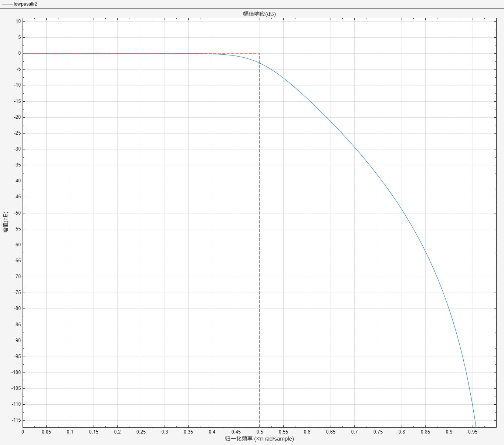This screenshot has height=445, width=504.
Task: Click y-axis tick label -95
Action: 17,357
